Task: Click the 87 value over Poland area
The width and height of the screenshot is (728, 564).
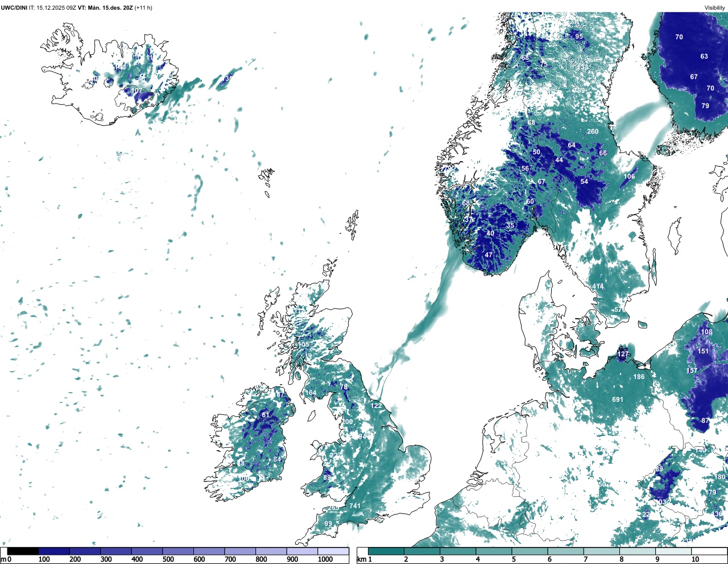Action: [x=705, y=421]
